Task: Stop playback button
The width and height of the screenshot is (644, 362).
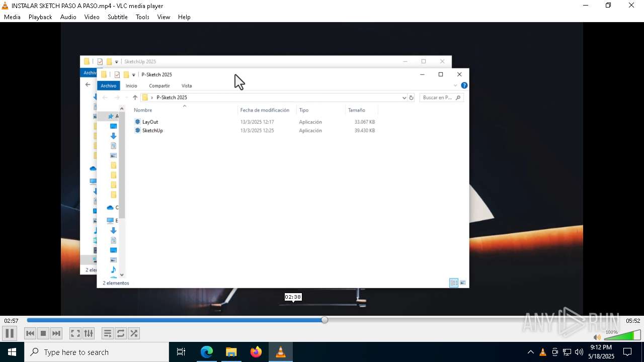Action: 43,333
